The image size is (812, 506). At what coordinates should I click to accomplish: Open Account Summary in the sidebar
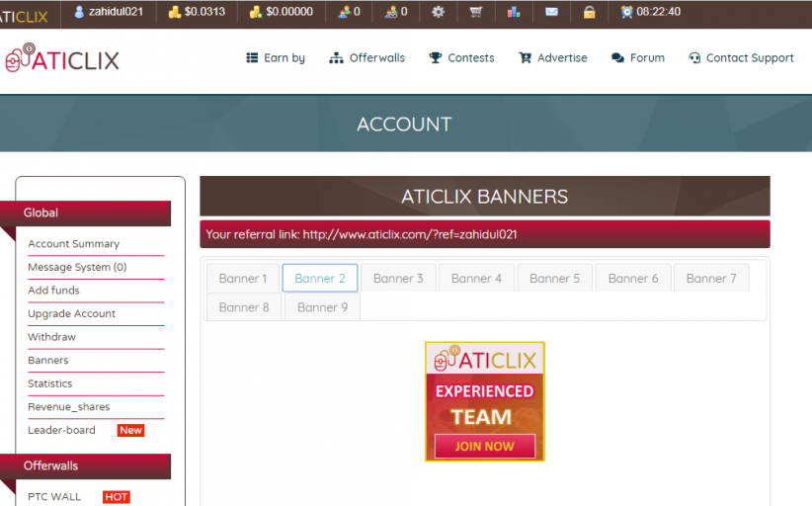point(73,244)
